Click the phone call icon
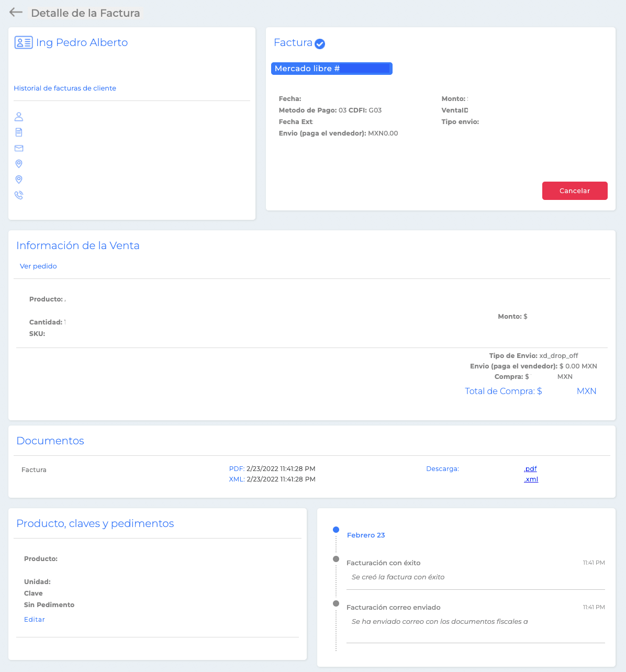Screen dimensions: 626x672 pos(19,195)
